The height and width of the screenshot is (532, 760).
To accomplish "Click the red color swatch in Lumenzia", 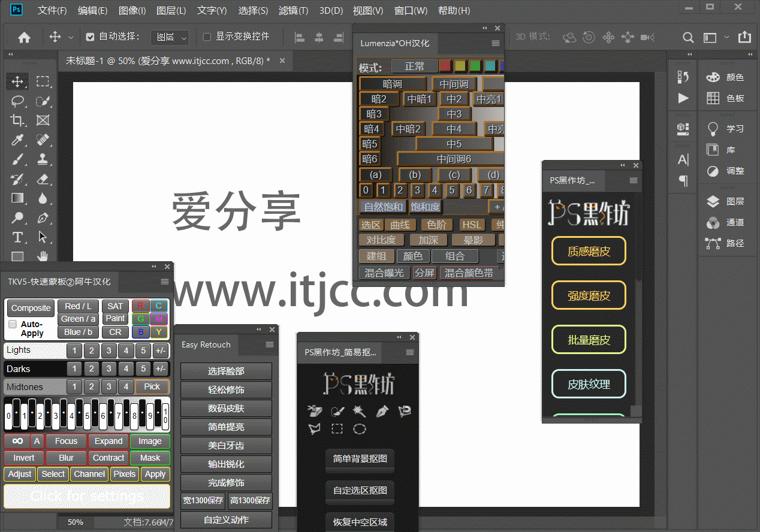I will pyautogui.click(x=445, y=66).
